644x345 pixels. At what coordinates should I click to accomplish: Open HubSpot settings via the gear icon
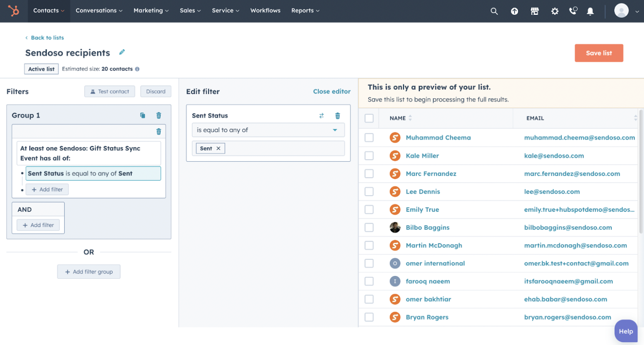click(x=555, y=11)
